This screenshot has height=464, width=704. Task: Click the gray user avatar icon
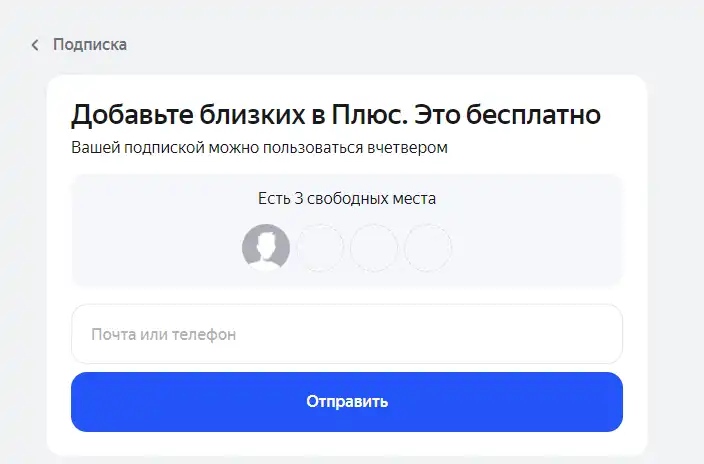[x=266, y=247]
